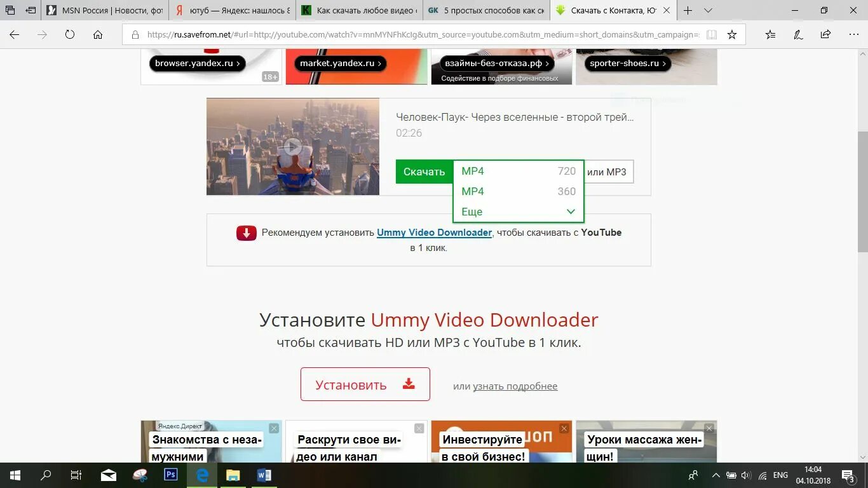Click the browser forward arrow

(x=42, y=35)
